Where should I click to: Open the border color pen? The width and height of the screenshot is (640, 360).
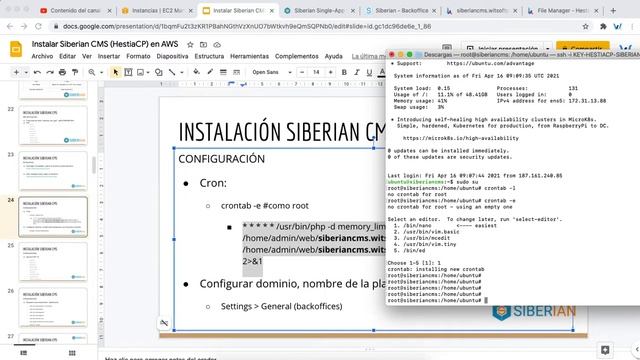[x=210, y=72]
